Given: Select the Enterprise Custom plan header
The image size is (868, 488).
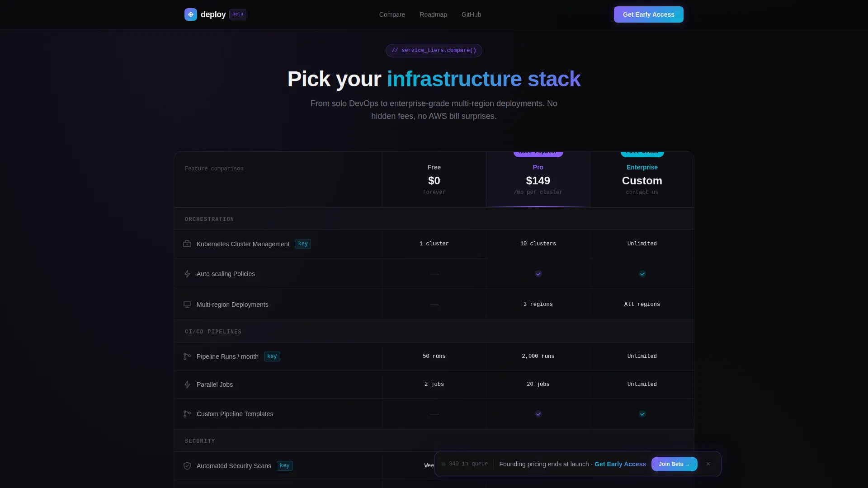Looking at the screenshot, I should (x=642, y=179).
